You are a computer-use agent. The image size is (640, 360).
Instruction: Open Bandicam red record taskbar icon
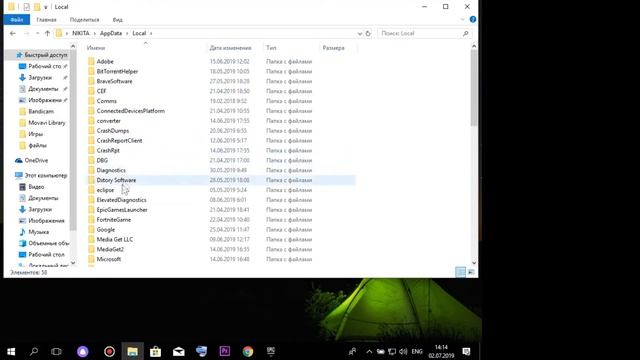109,351
